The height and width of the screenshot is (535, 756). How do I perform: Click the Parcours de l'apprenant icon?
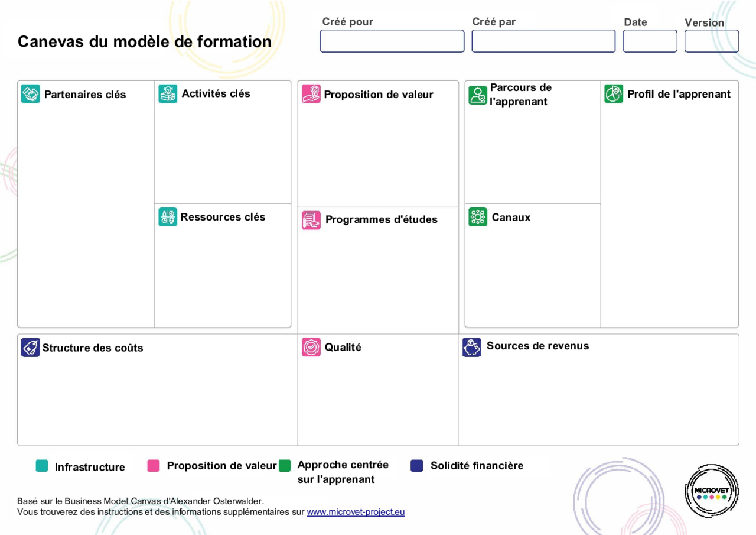pos(478,95)
